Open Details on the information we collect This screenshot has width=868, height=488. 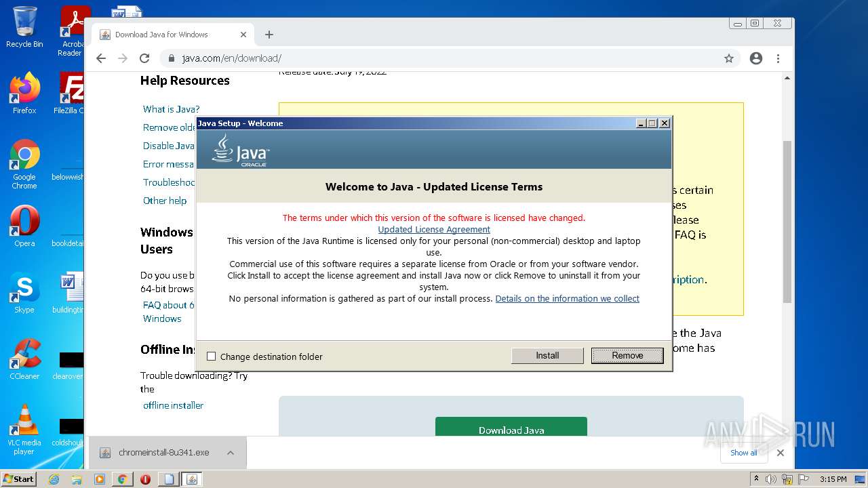click(x=567, y=298)
